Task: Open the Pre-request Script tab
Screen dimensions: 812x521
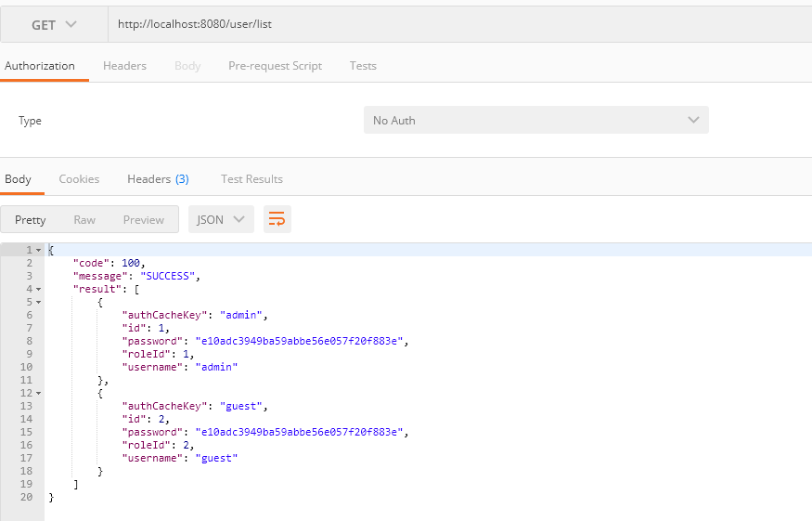Action: pyautogui.click(x=275, y=66)
